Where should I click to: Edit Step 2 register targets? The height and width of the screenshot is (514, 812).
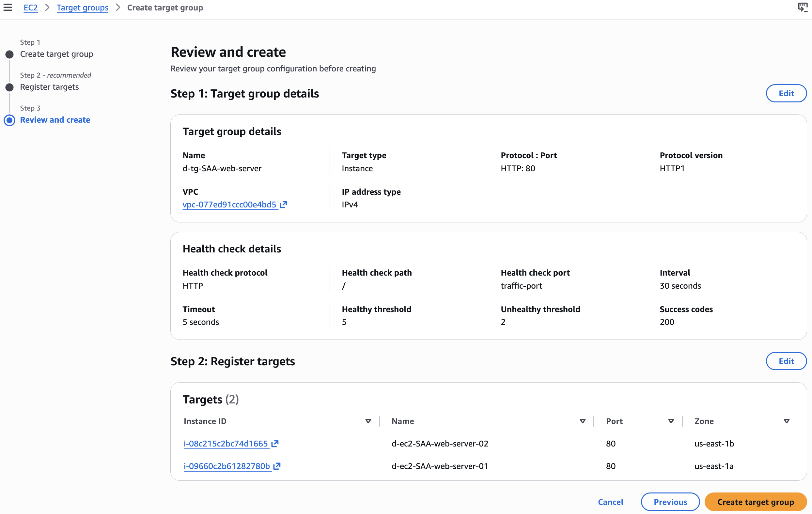(x=786, y=361)
